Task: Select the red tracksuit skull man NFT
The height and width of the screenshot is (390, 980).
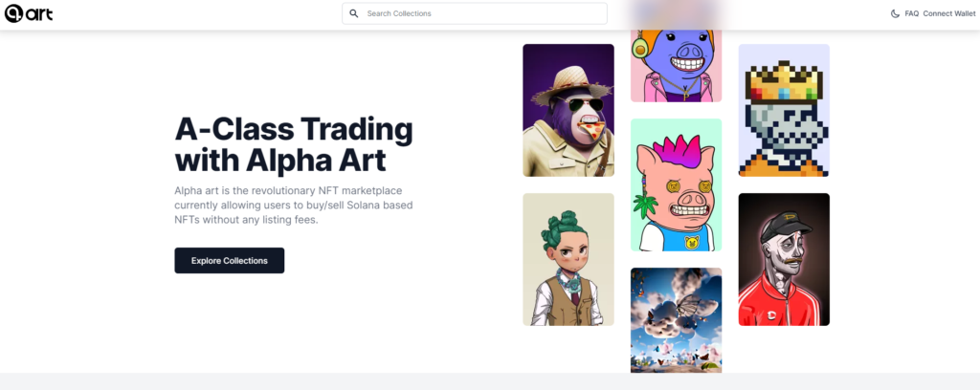Action: [784, 259]
